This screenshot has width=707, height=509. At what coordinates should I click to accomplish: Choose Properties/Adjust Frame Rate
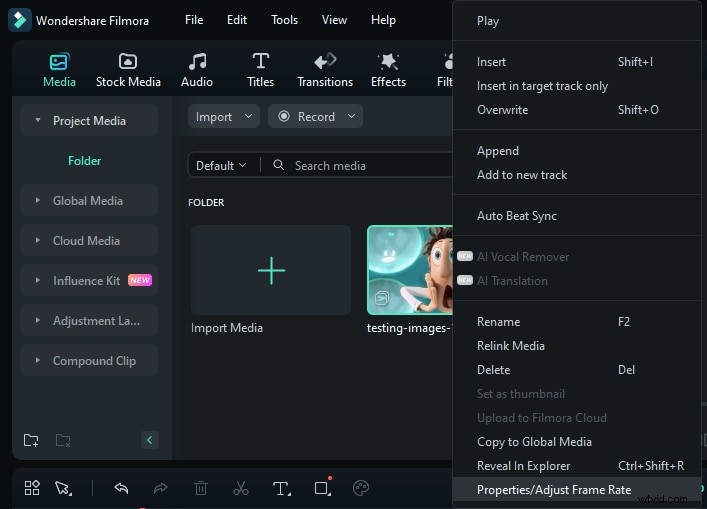pos(577,490)
